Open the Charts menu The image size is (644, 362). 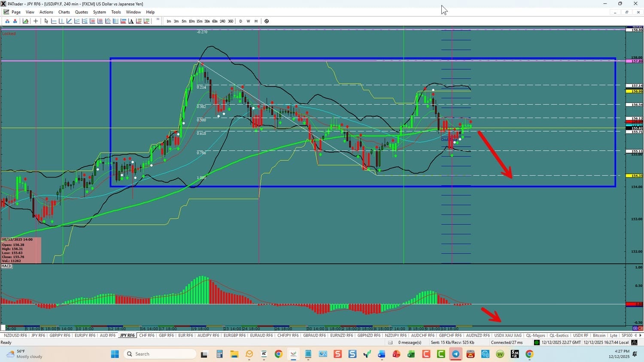click(x=64, y=12)
